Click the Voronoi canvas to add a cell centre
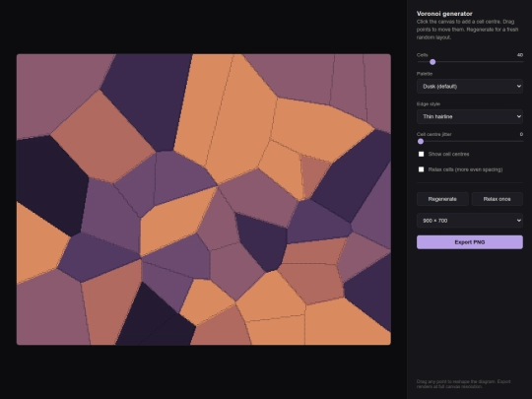Screen dimensions: 532x399 click(204, 199)
